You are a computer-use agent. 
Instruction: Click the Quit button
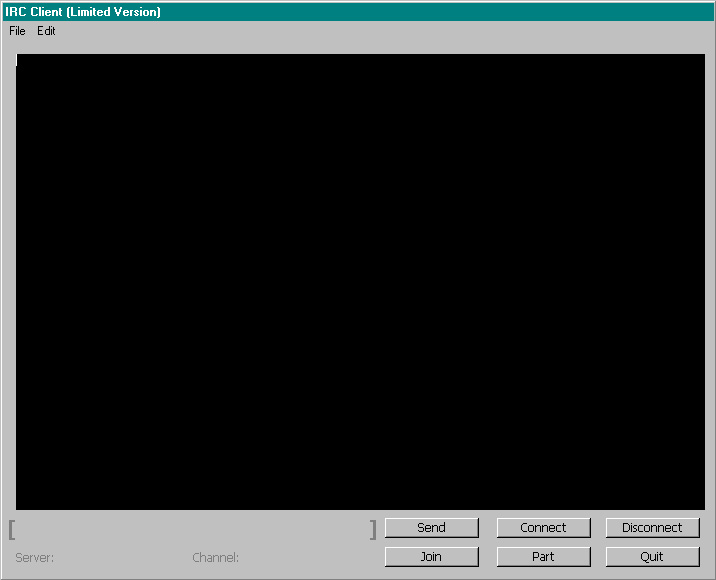pyautogui.click(x=653, y=557)
